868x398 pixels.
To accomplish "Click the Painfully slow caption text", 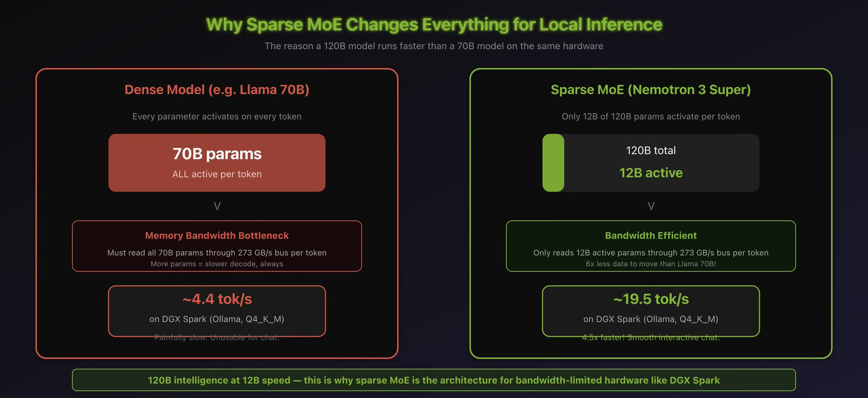I will (217, 338).
